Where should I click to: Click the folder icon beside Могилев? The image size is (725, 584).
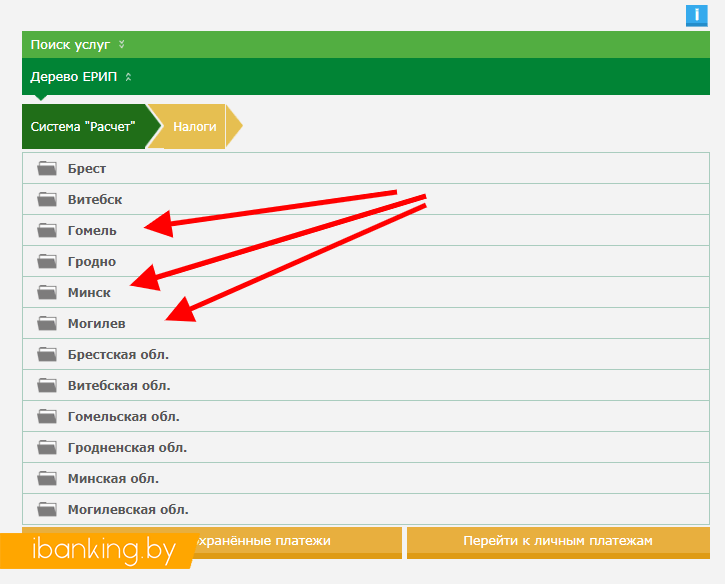coord(47,324)
